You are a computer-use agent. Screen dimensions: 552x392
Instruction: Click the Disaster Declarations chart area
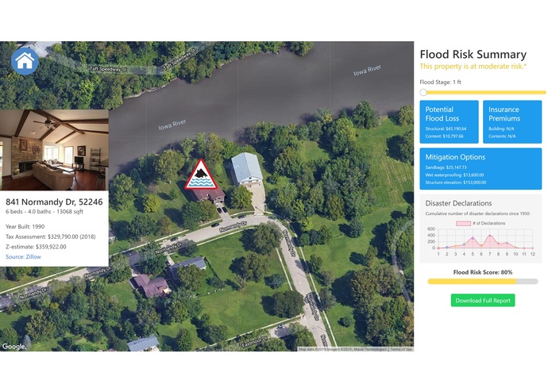coord(484,239)
